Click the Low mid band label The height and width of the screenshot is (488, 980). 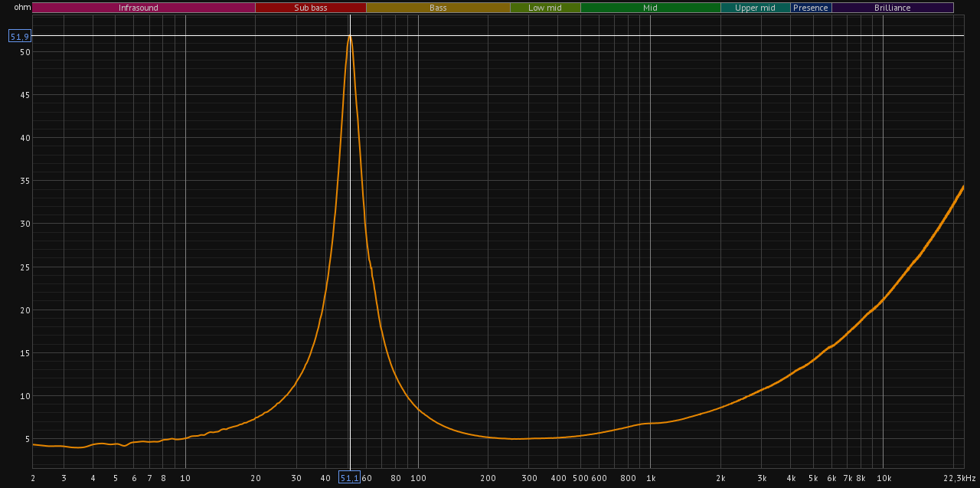coord(545,8)
